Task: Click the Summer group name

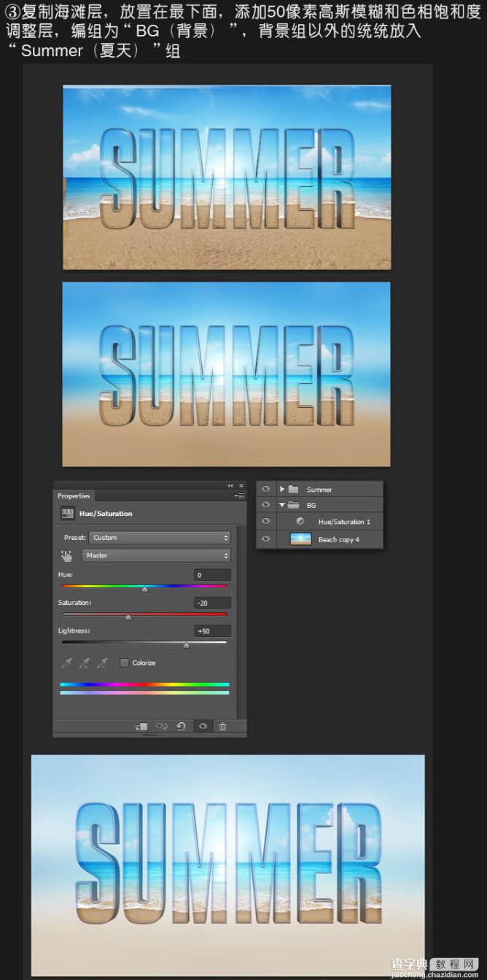Action: pos(319,490)
